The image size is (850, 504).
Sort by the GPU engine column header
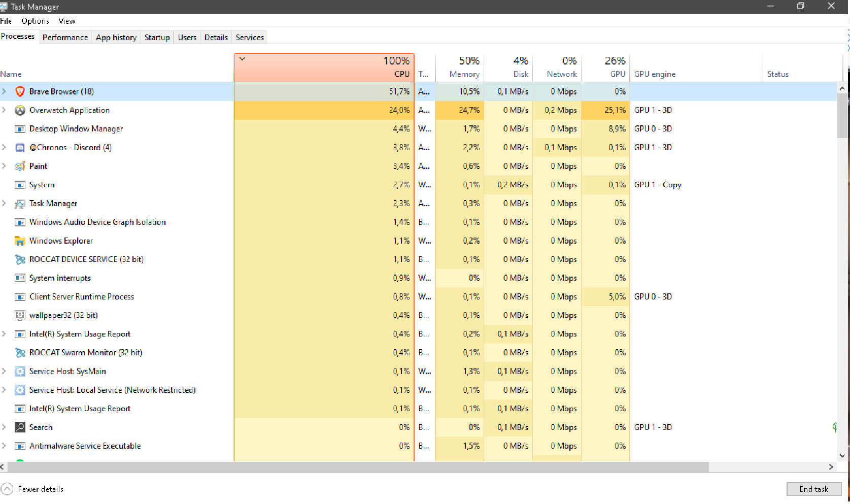tap(696, 68)
